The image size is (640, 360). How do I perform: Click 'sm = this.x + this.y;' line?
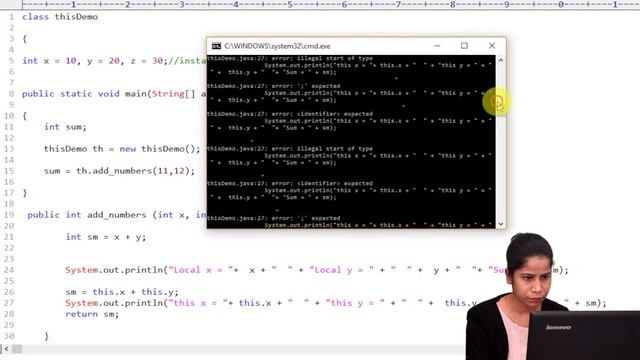click(122, 292)
